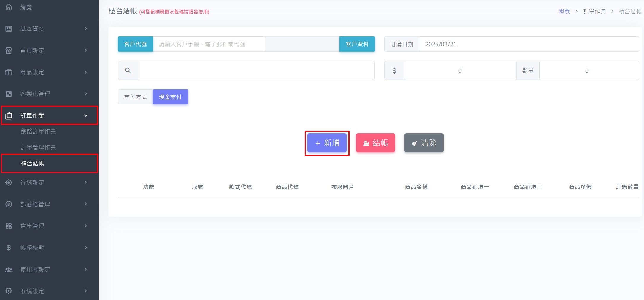Click the customer code input field
Image resolution: width=644 pixels, height=300 pixels.
209,44
